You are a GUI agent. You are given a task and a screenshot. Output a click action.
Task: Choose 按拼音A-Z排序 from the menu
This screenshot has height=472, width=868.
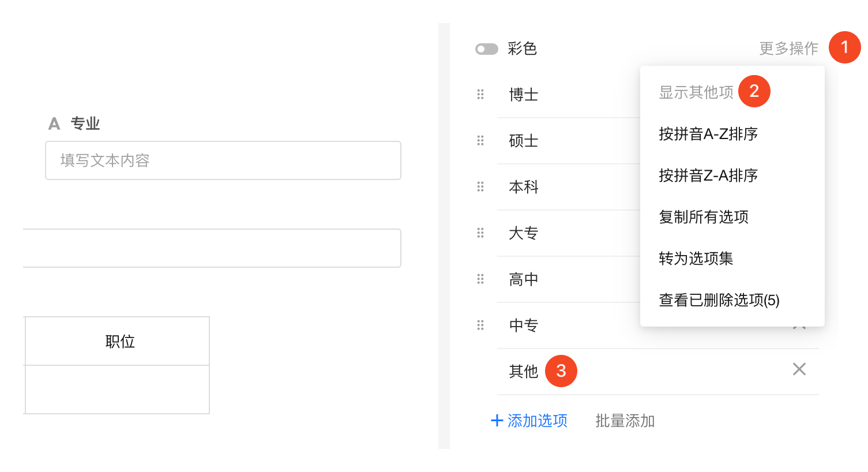coord(708,134)
